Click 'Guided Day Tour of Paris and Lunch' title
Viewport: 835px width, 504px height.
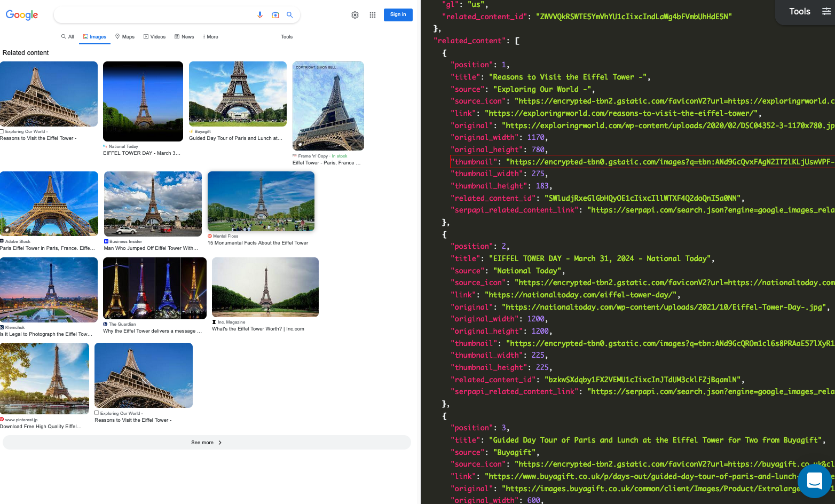[x=236, y=138]
